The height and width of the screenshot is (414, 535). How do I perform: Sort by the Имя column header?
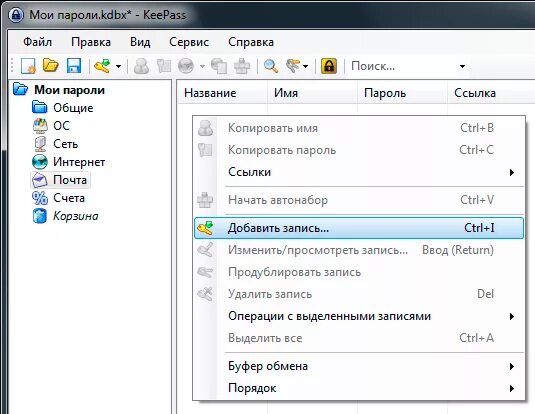click(312, 93)
